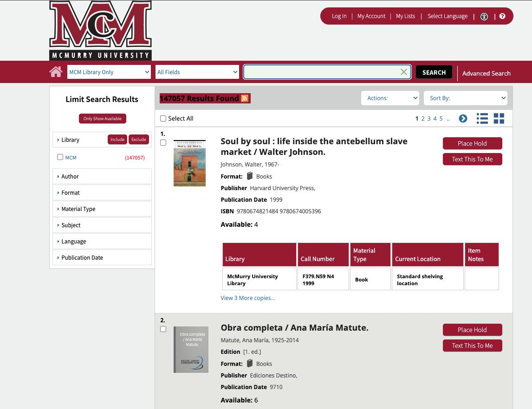Open My Lists menu item

coord(405,16)
